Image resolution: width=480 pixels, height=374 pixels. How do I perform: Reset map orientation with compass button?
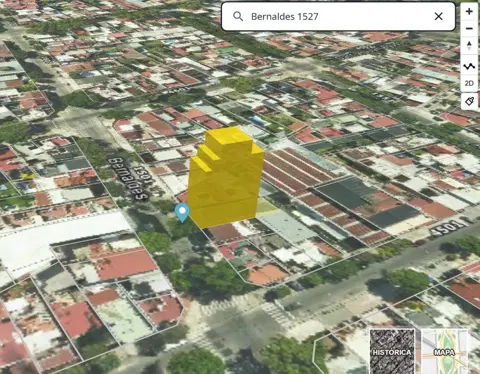(469, 46)
